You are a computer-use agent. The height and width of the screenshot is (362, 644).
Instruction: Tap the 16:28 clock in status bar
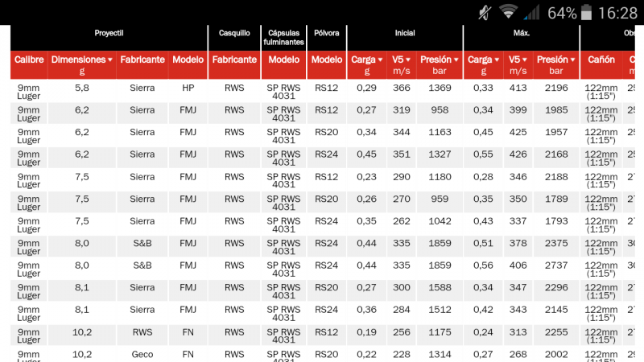pyautogui.click(x=618, y=13)
